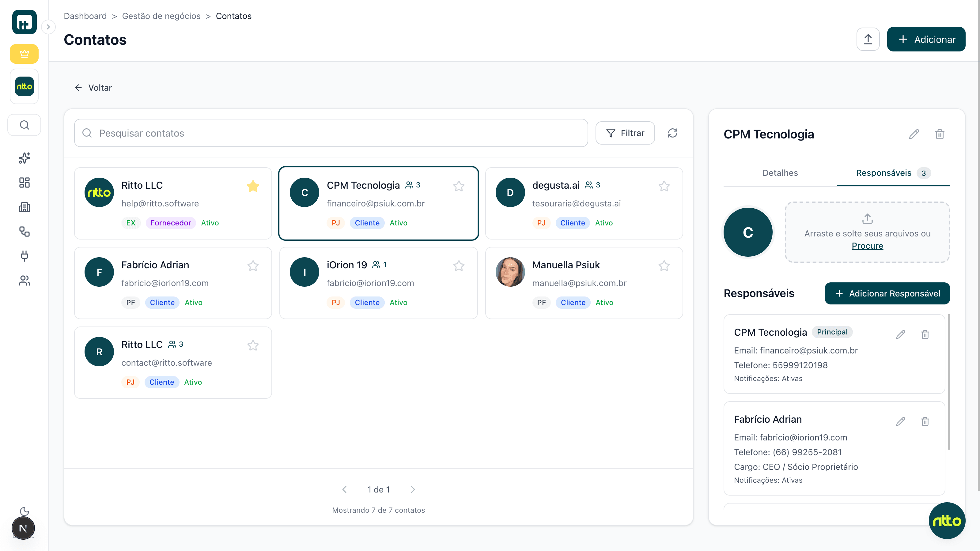
Task: Go to next page of contacts
Action: tap(413, 489)
